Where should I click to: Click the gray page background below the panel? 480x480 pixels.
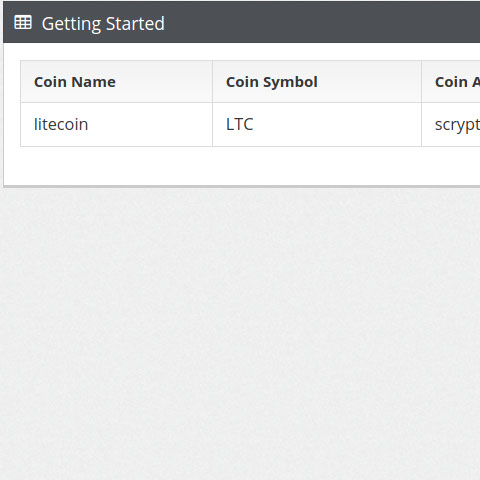click(x=240, y=333)
